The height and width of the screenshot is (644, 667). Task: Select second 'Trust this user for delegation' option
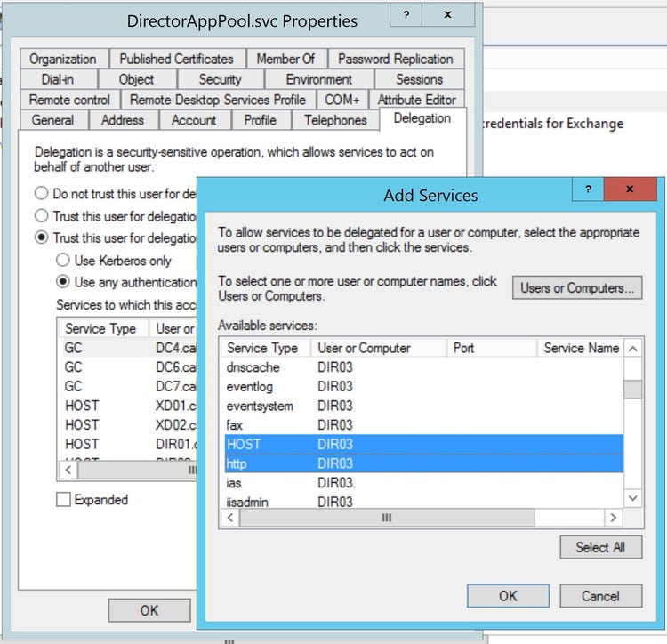(41, 215)
